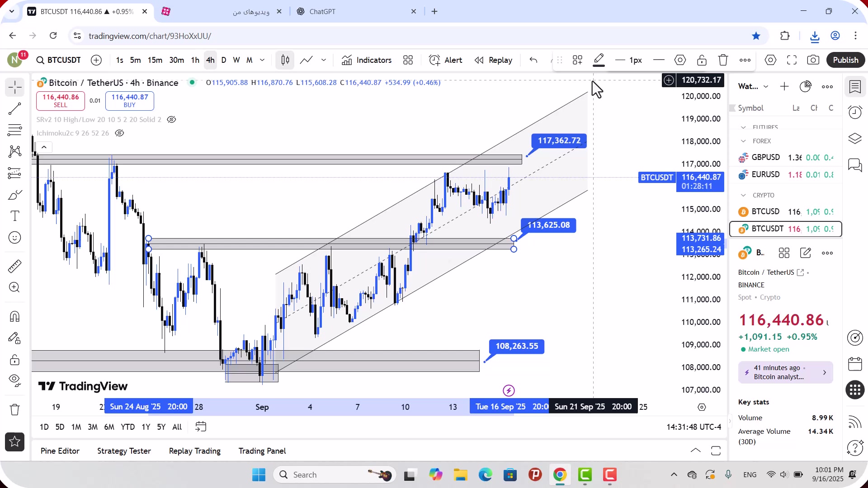This screenshot has width=868, height=488.
Task: Select the ruler measure tool
Action: pyautogui.click(x=14, y=266)
